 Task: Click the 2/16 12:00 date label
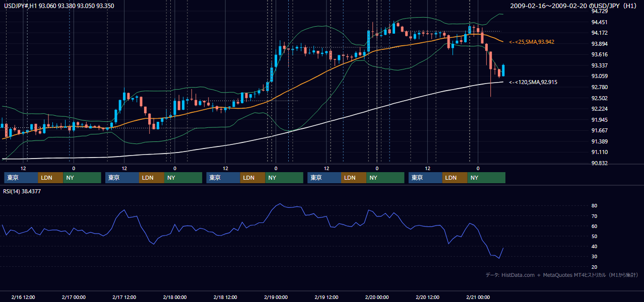23,297
